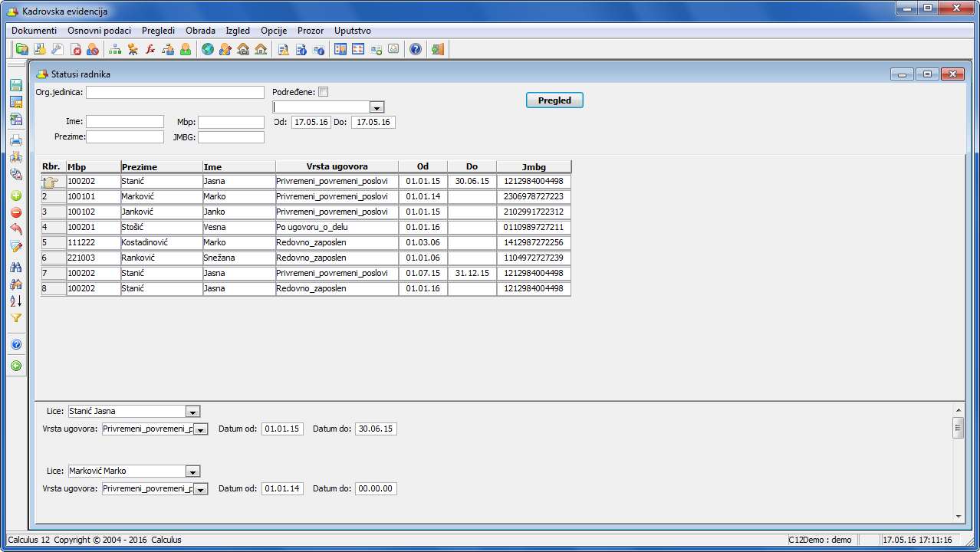Click the printer icon in left sidebar
The height and width of the screenshot is (552, 980).
click(16, 140)
